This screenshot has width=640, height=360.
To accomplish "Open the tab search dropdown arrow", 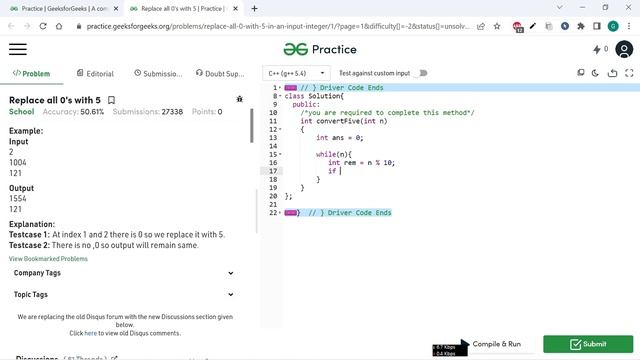I will point(560,7).
